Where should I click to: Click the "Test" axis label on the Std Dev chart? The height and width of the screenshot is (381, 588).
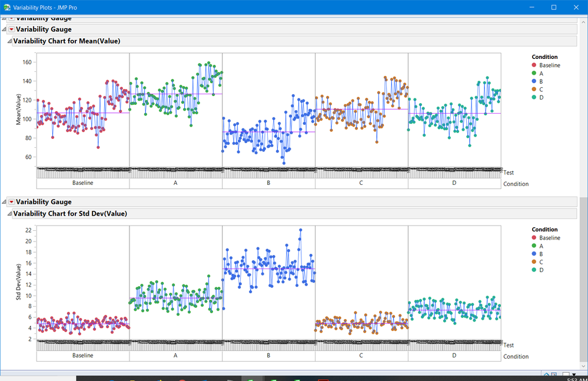(x=510, y=345)
